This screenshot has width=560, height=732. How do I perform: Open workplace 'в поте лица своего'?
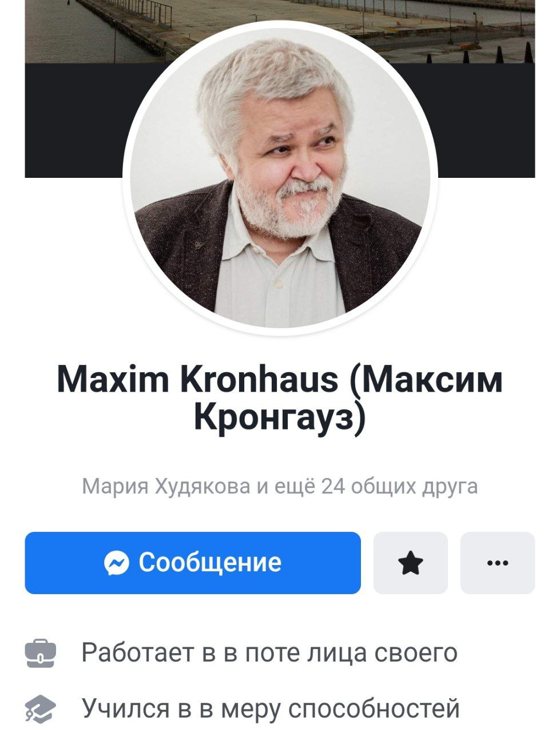tap(341, 653)
